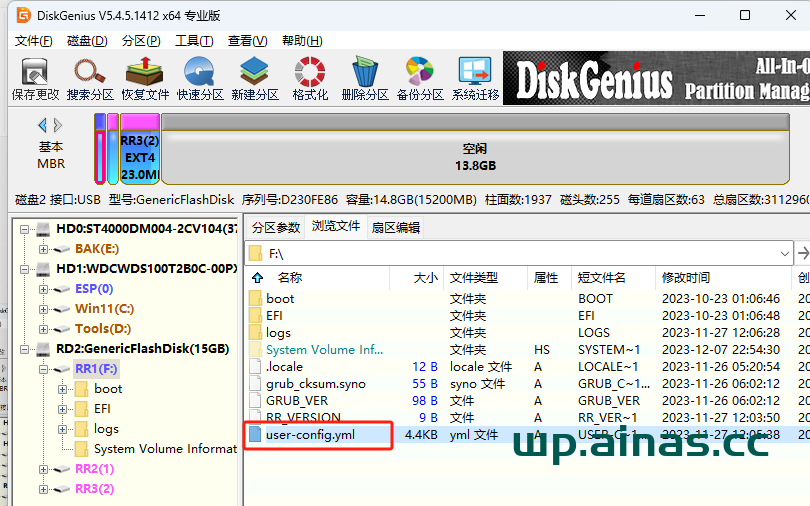This screenshot has height=506, width=810.
Task: Expand the EFI folder in tree
Action: point(63,409)
